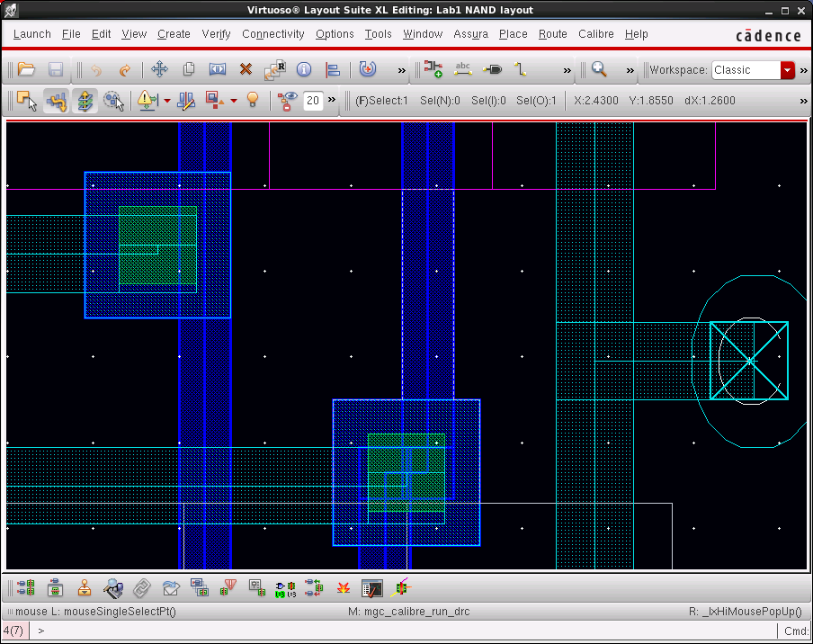
Task: Open the Edit menu
Action: 101,34
